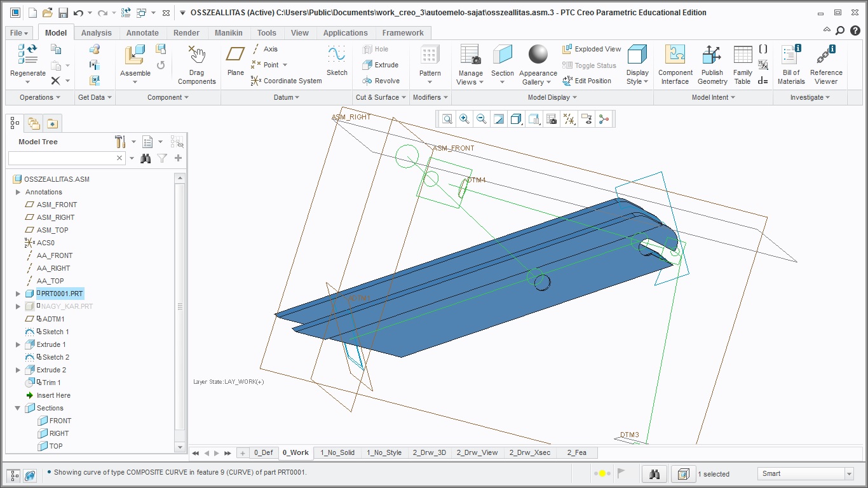Toggle the Creo browser globe icon at status bar
Screen dimensions: 868x488
29,475
